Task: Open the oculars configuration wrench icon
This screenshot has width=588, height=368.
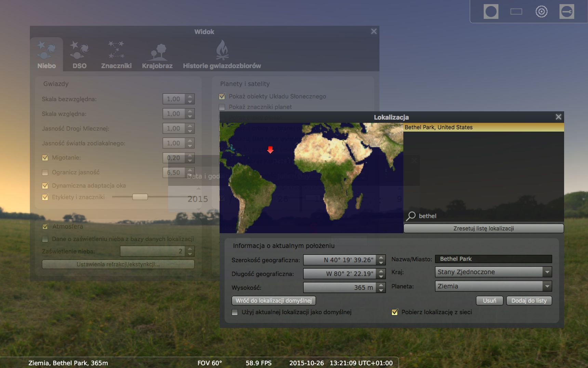Action: tap(567, 12)
